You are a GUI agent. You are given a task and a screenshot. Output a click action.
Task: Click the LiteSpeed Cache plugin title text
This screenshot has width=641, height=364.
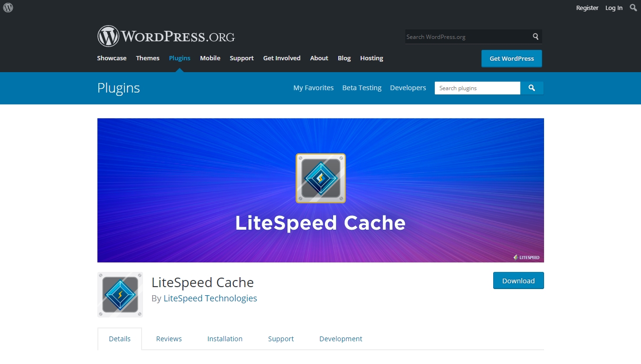click(x=203, y=282)
